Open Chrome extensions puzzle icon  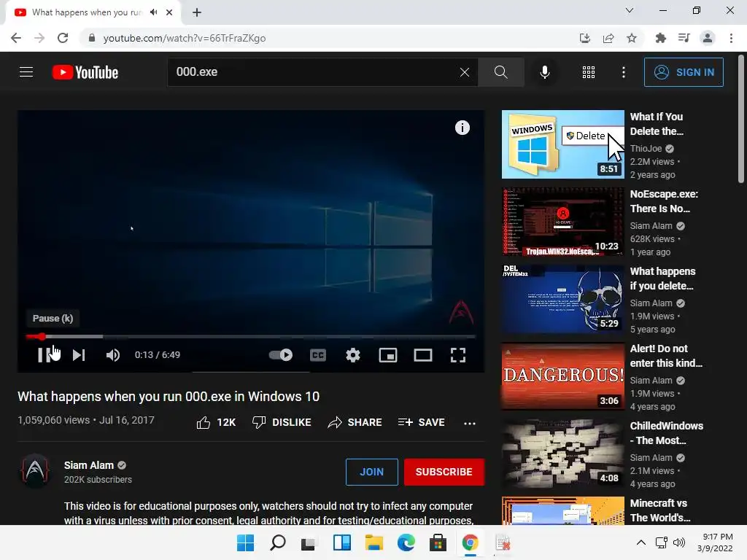click(x=661, y=38)
